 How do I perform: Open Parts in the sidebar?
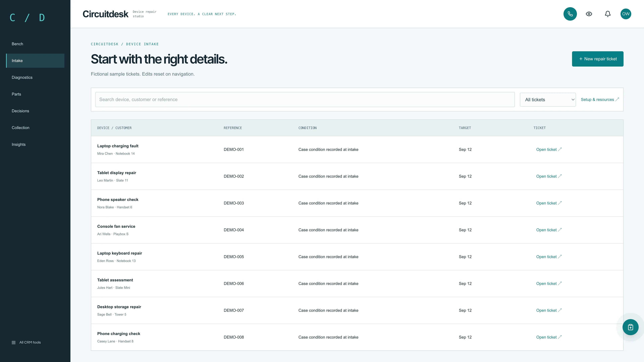[35, 94]
